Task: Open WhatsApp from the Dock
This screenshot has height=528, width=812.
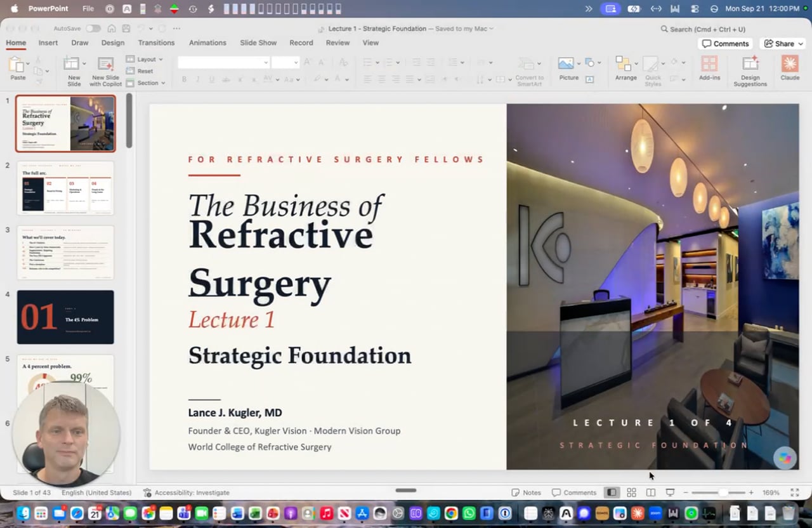Action: coord(469,513)
